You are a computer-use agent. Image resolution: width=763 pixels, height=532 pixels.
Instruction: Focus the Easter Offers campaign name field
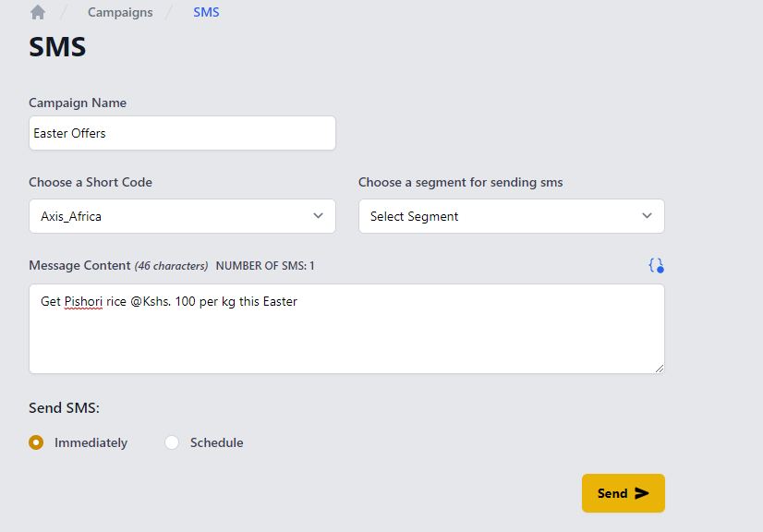(182, 133)
